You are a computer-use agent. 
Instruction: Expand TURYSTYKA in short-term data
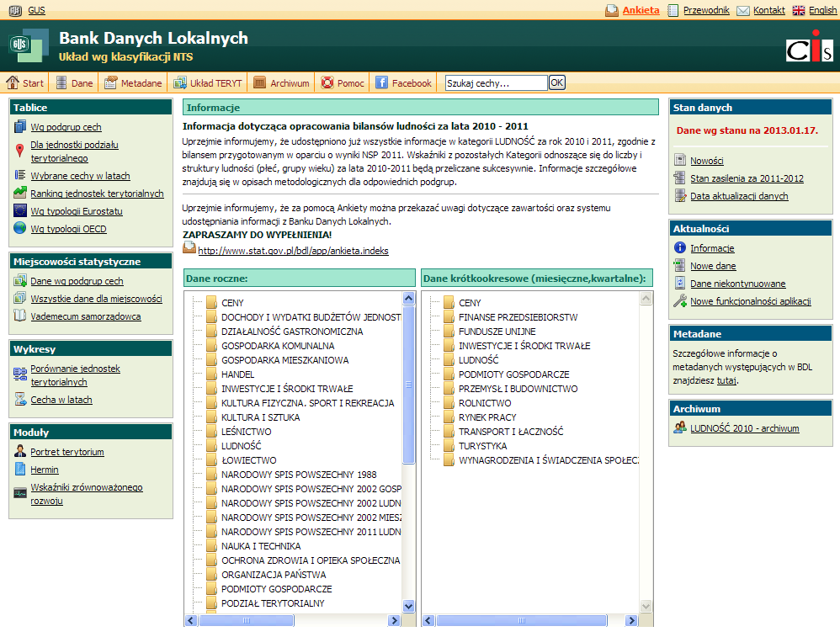[x=449, y=445]
